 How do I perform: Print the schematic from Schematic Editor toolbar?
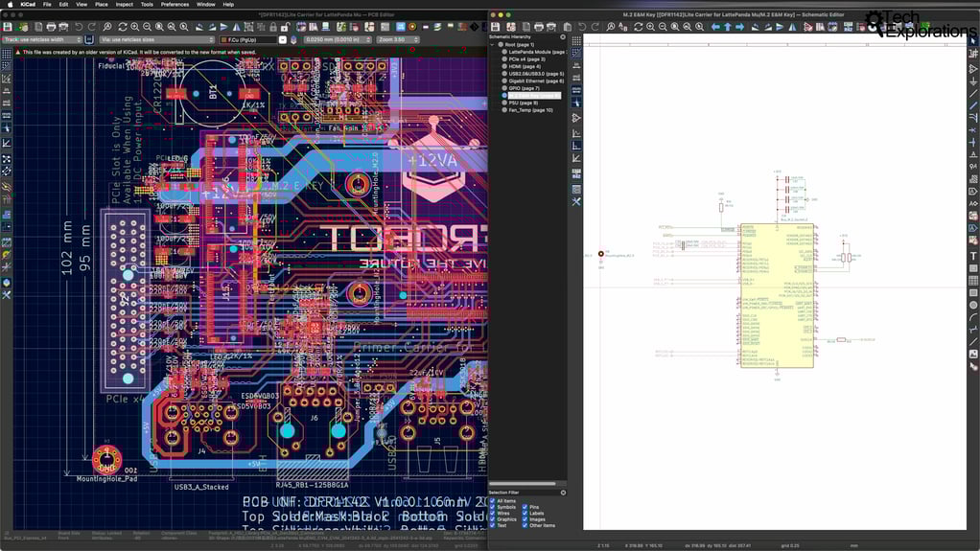click(539, 27)
